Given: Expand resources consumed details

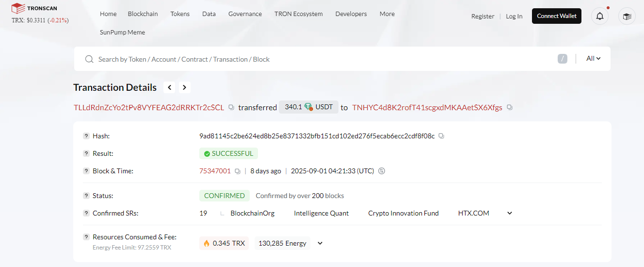Looking at the screenshot, I should pyautogui.click(x=320, y=243).
